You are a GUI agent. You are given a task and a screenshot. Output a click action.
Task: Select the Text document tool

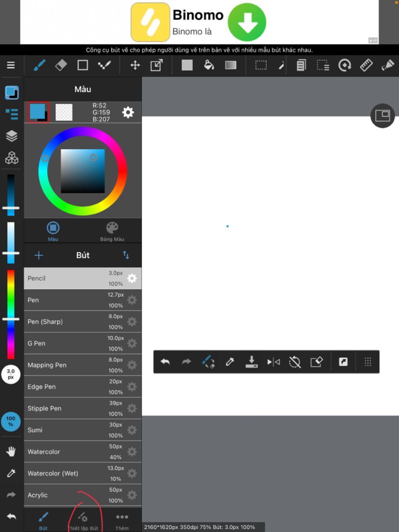click(x=301, y=65)
